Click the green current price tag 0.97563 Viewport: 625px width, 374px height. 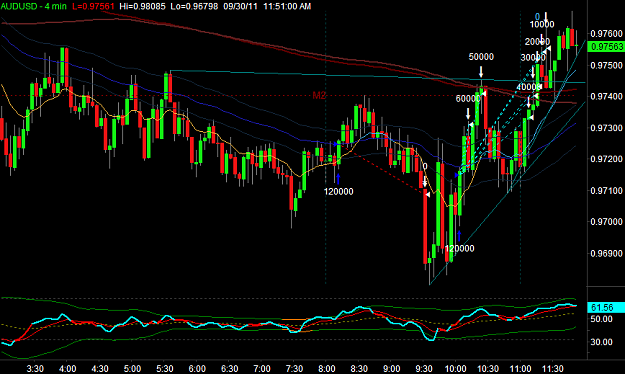pos(606,47)
